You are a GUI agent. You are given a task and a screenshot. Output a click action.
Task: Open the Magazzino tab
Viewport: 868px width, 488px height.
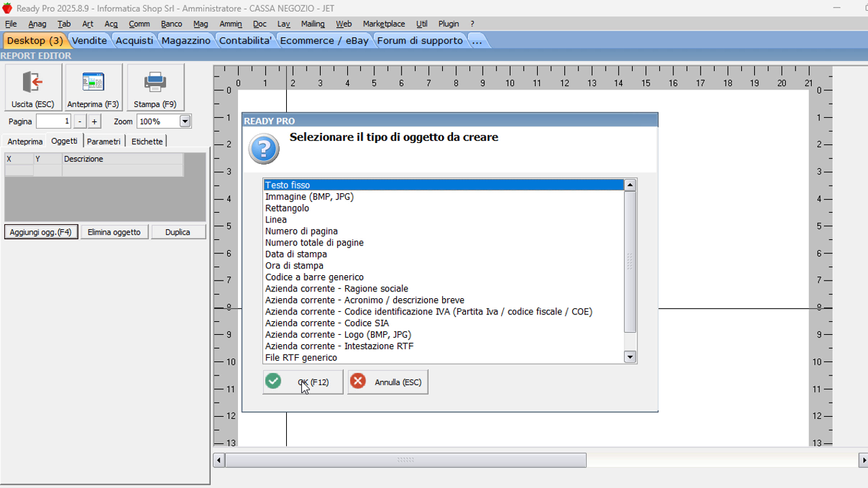[x=186, y=41]
